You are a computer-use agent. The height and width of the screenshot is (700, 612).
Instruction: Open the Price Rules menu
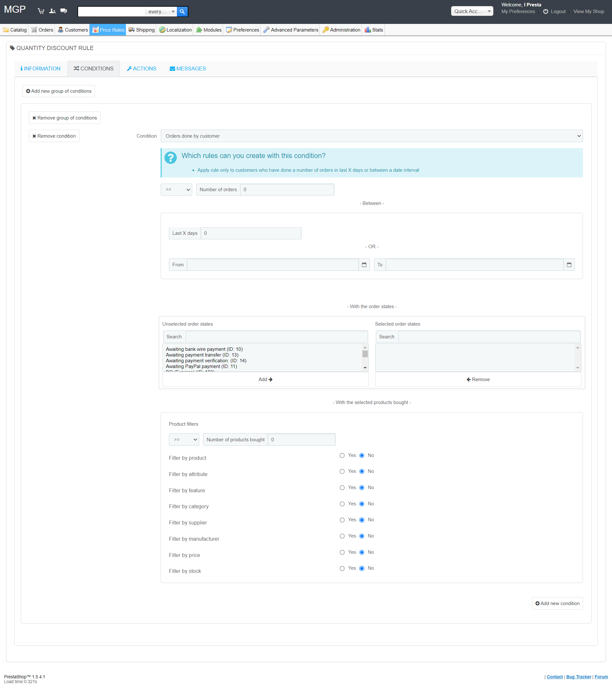pyautogui.click(x=108, y=30)
